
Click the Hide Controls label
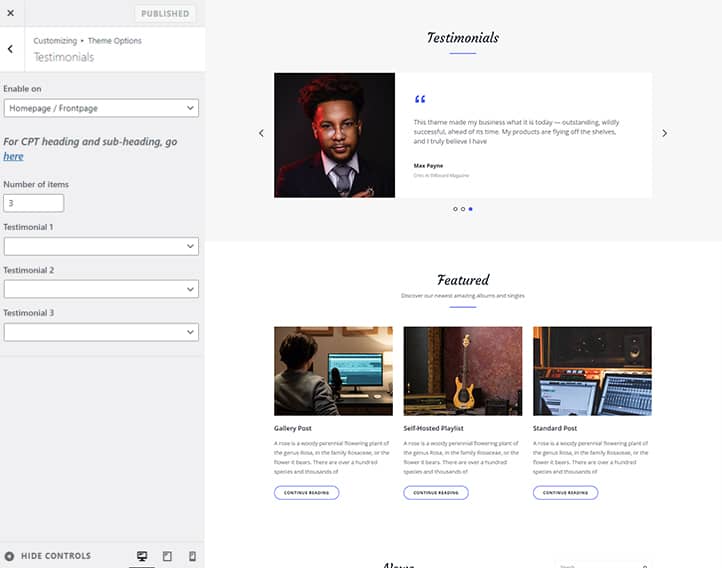coord(56,556)
